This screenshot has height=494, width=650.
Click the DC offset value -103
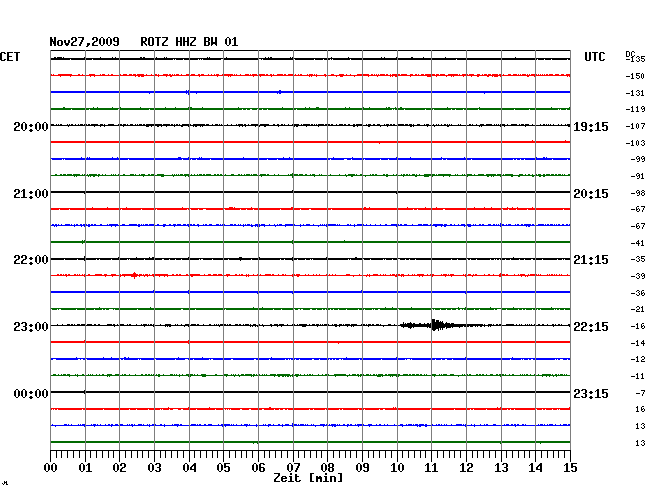click(635, 143)
